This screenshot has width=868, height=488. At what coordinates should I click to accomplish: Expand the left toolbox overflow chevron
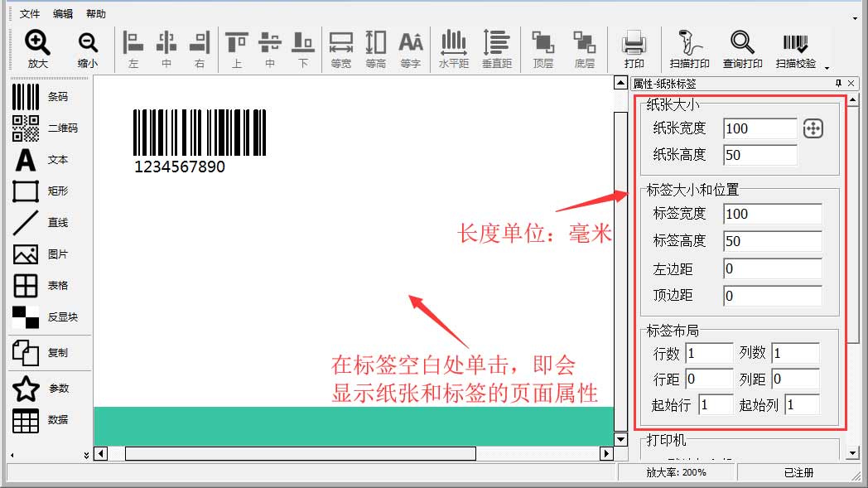[x=86, y=455]
